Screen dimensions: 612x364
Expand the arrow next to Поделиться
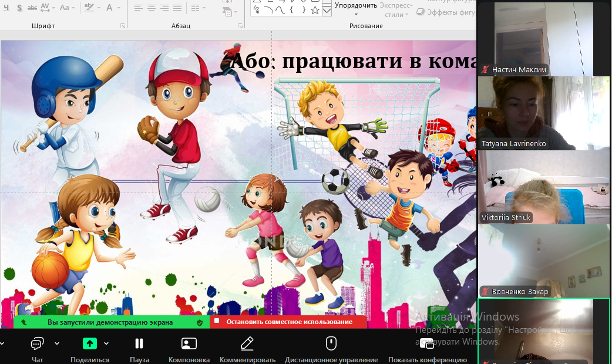pyautogui.click(x=106, y=343)
